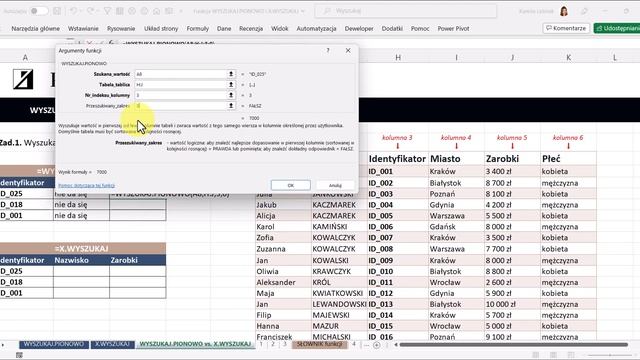Viewport: 640px width, 360px height.
Task: Open the Deweloper ribbon tab
Action: pos(359,29)
